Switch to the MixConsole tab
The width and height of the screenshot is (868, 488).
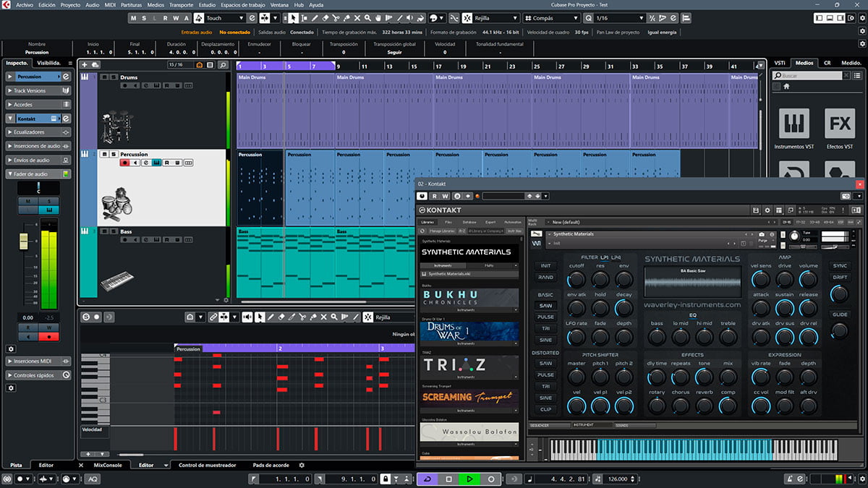pyautogui.click(x=108, y=465)
